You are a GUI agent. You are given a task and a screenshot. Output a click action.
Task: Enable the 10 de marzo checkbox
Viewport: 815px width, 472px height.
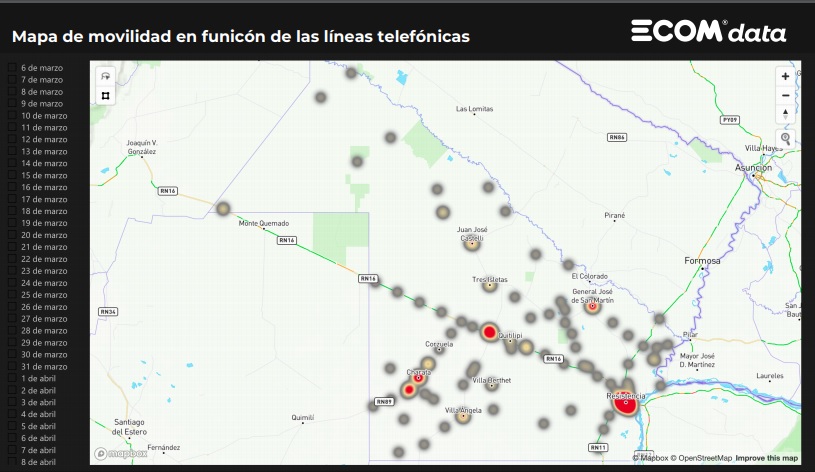(12, 115)
